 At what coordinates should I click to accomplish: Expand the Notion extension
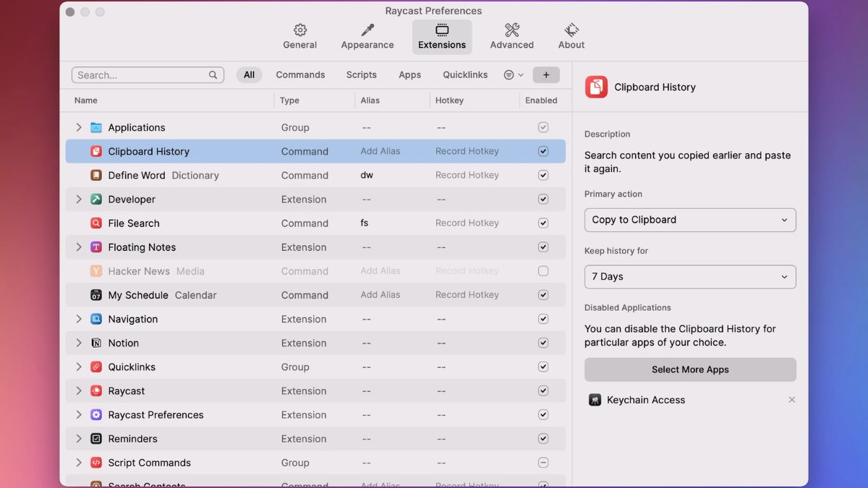[x=79, y=343]
